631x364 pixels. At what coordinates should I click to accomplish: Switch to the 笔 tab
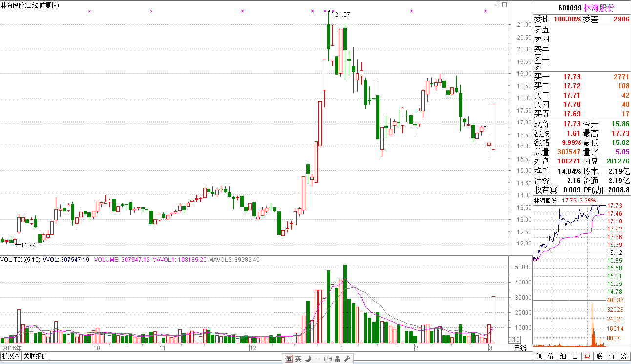tap(539, 357)
